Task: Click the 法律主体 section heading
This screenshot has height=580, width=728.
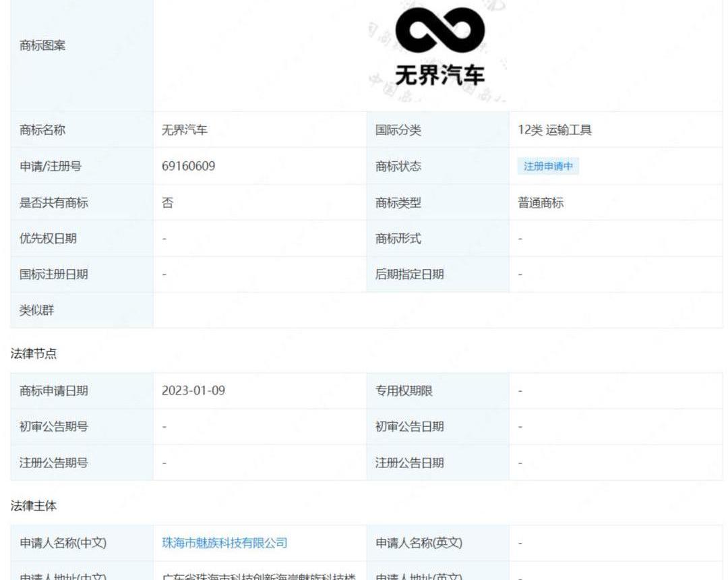Action: [x=34, y=506]
